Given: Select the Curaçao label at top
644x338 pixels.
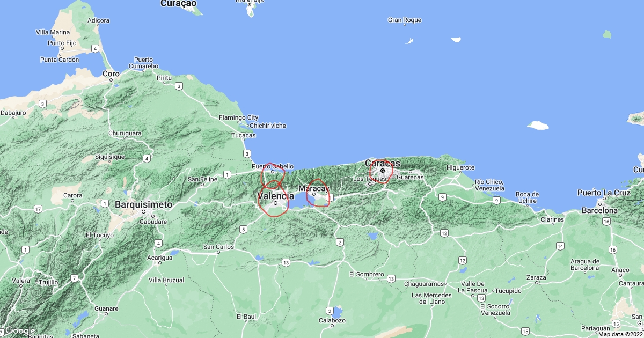Looking at the screenshot, I should click(x=179, y=4).
